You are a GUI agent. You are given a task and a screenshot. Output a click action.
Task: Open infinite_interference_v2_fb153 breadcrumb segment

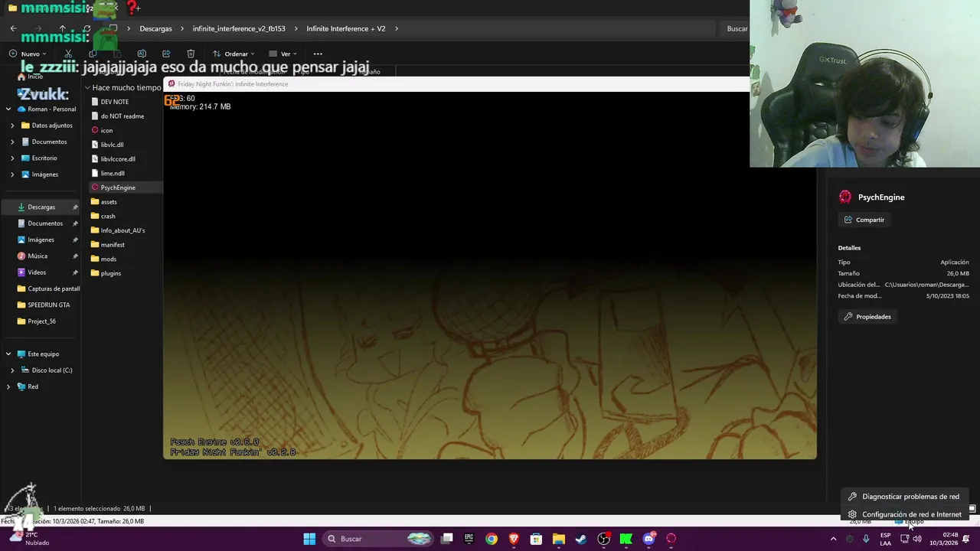tap(239, 28)
